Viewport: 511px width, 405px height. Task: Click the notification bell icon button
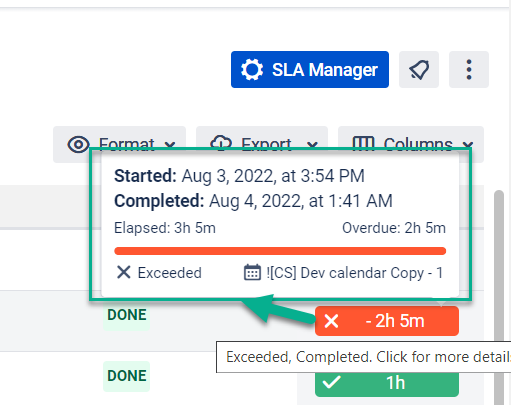coord(419,69)
